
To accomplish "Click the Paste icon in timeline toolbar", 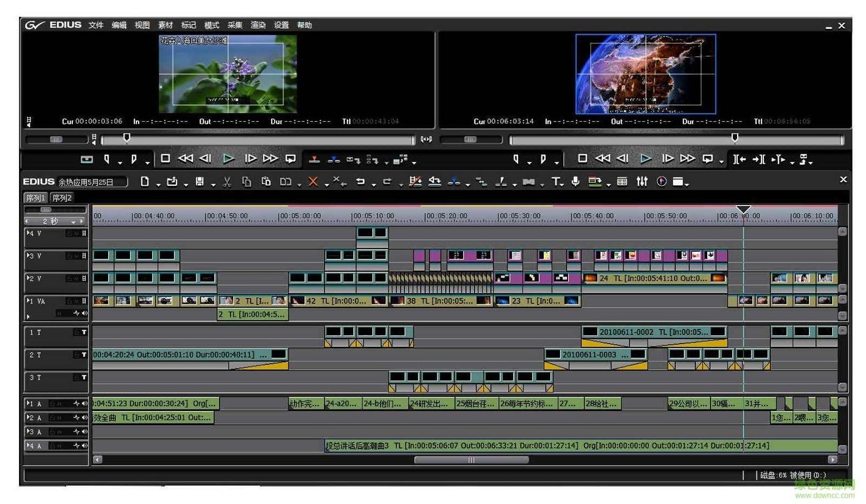I will (x=266, y=182).
